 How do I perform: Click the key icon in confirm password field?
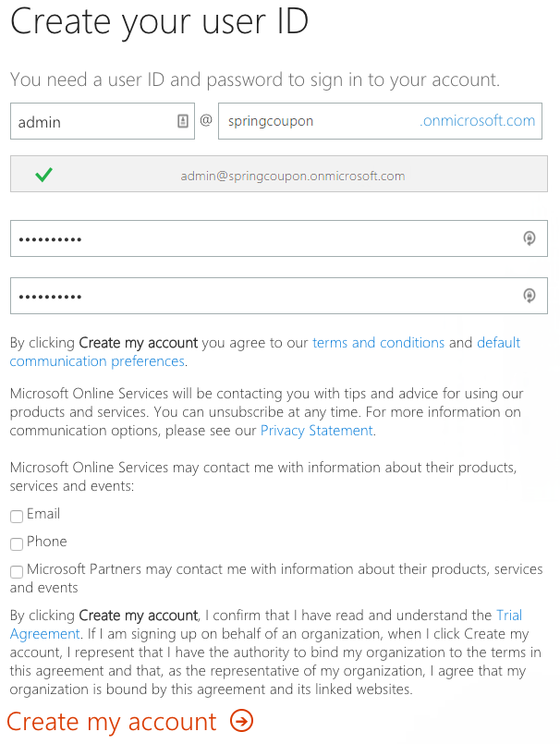(530, 295)
